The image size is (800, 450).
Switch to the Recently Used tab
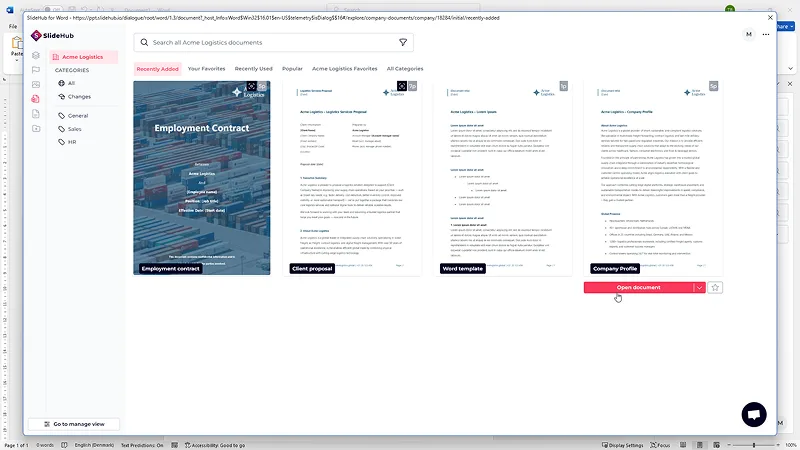point(254,69)
